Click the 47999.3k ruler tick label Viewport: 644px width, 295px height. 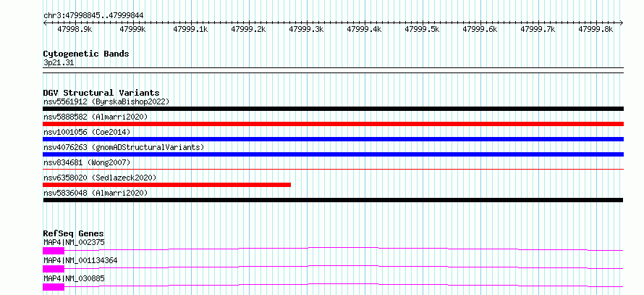306,29
